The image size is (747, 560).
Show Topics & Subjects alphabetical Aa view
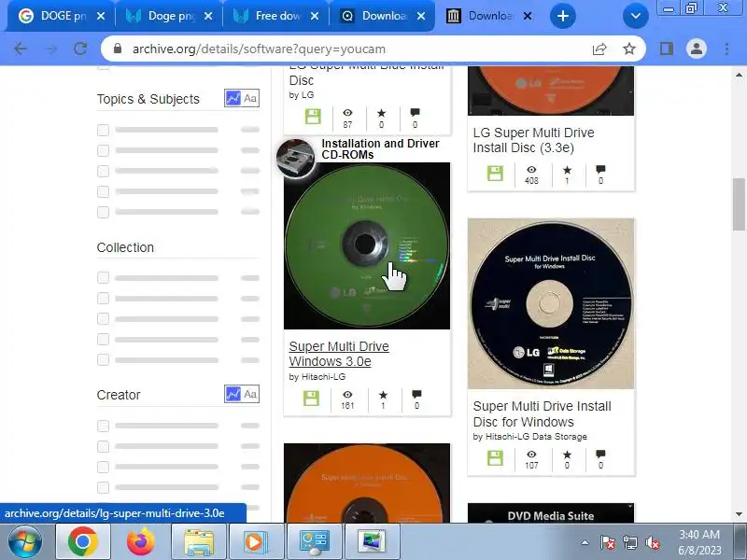pos(250,98)
